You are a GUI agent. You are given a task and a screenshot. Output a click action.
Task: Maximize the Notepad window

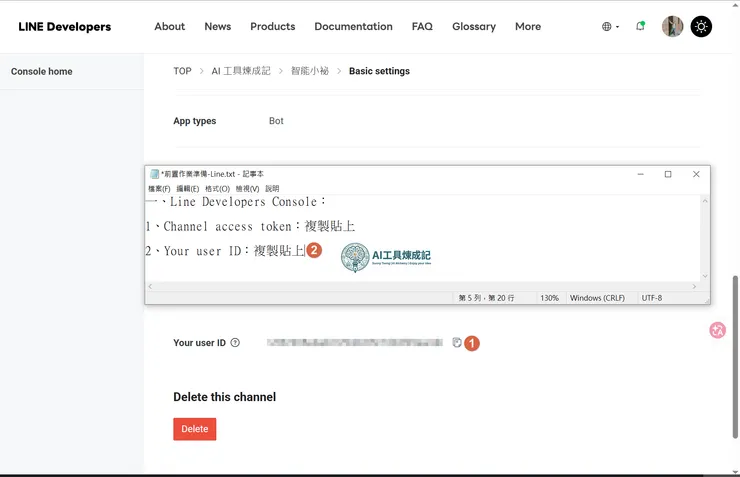668,174
